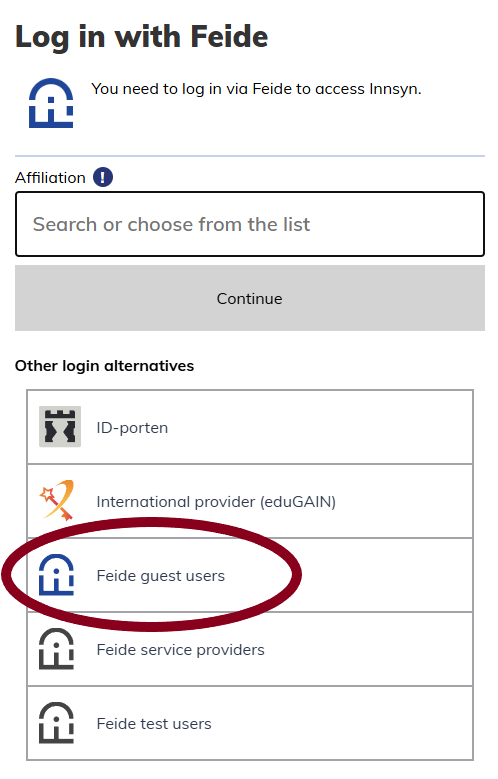Screen dimensions: 498x779
Task: Choose Feide test users login
Action: pyautogui.click(x=249, y=723)
